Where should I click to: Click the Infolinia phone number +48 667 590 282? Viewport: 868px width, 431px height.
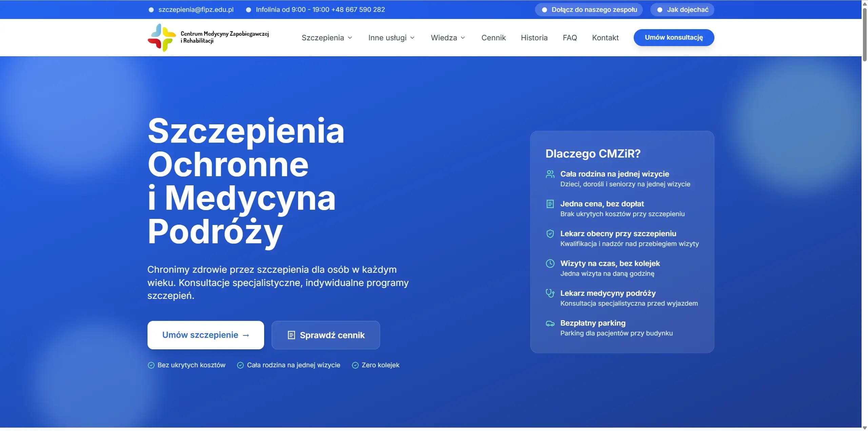[358, 10]
